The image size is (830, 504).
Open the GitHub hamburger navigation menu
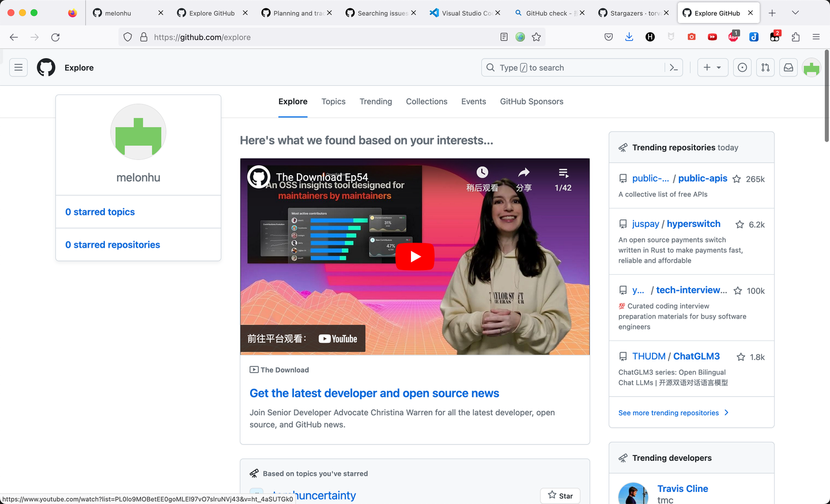point(18,67)
